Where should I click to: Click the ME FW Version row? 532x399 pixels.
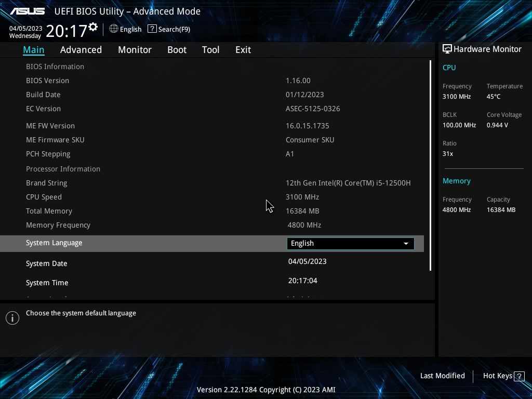(x=50, y=126)
